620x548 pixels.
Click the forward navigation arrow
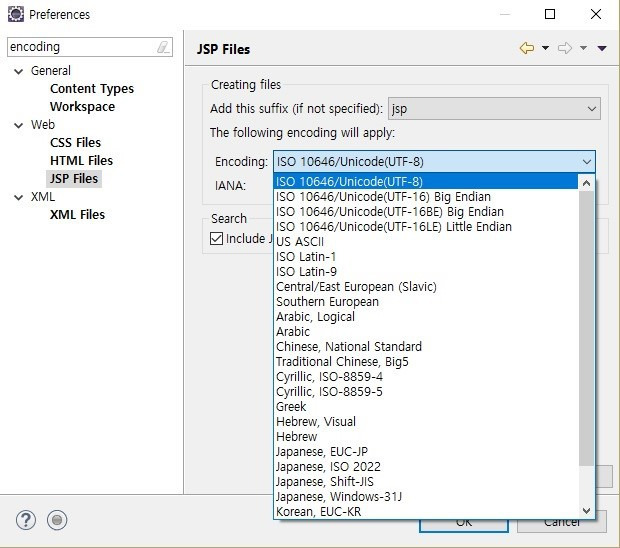tap(565, 48)
